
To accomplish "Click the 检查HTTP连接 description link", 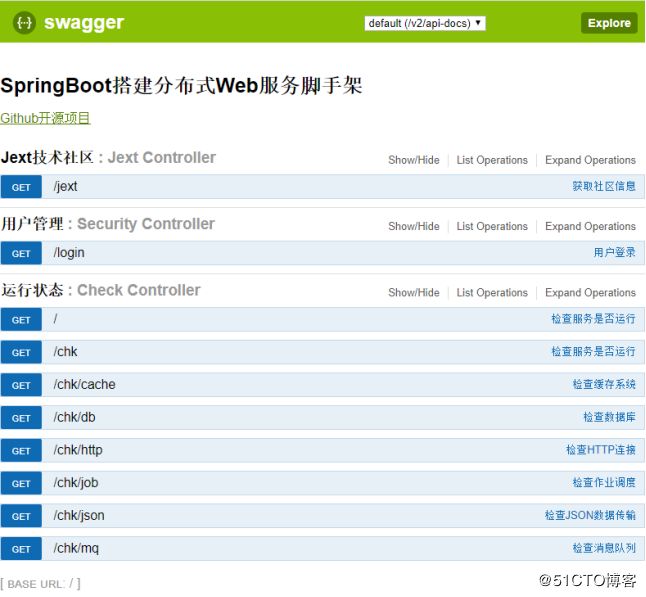I will tap(601, 450).
